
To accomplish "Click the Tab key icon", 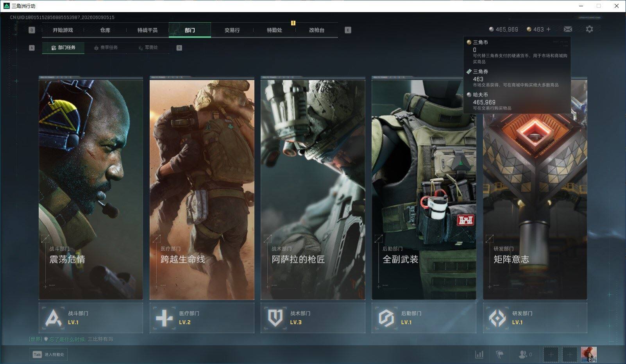I will coord(37,355).
